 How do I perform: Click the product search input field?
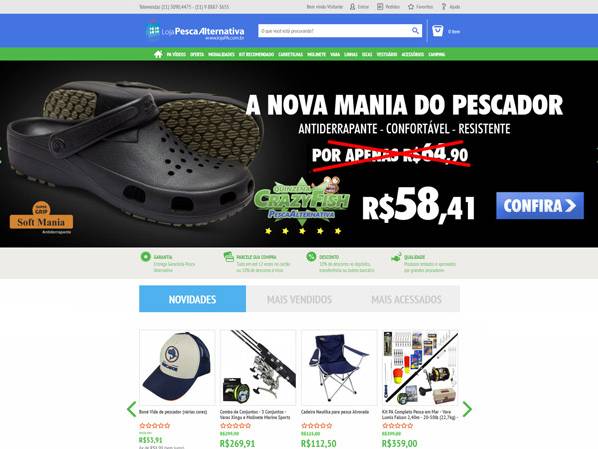334,31
